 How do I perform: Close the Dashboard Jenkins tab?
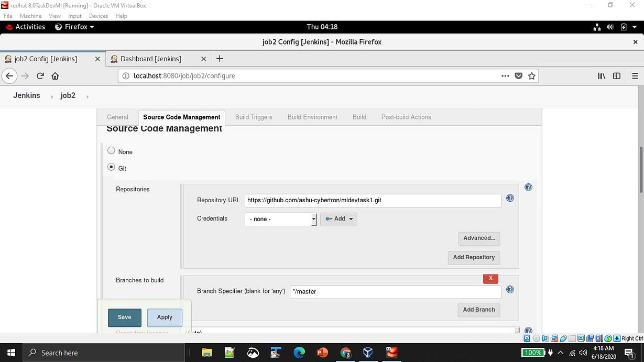(203, 59)
